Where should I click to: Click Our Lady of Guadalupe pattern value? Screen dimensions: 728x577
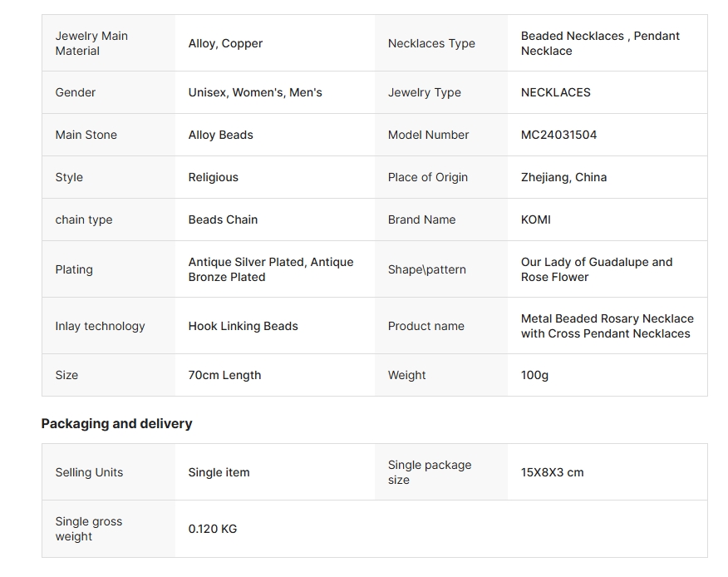tap(597, 269)
